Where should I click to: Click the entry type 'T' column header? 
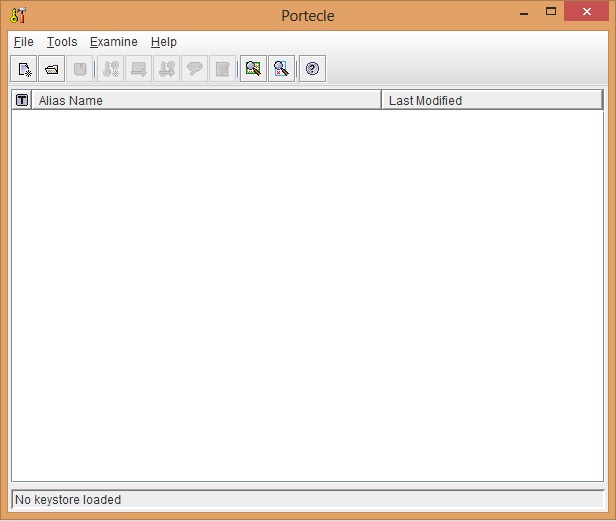(x=22, y=100)
